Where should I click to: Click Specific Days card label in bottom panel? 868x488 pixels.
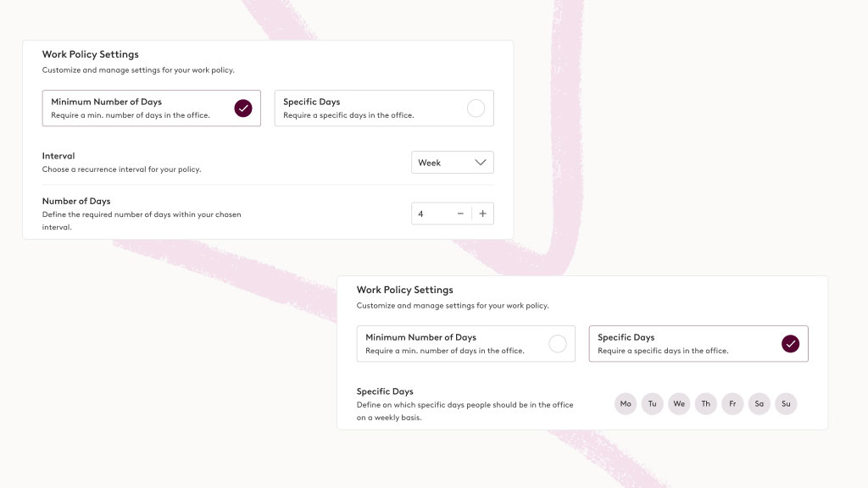pyautogui.click(x=626, y=338)
